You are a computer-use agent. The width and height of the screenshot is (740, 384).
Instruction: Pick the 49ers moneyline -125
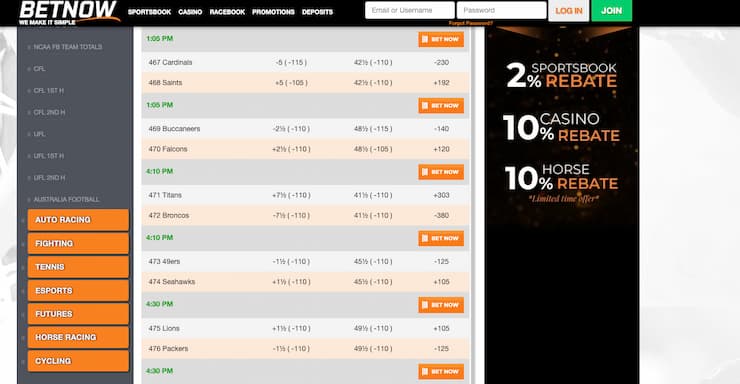[441, 261]
